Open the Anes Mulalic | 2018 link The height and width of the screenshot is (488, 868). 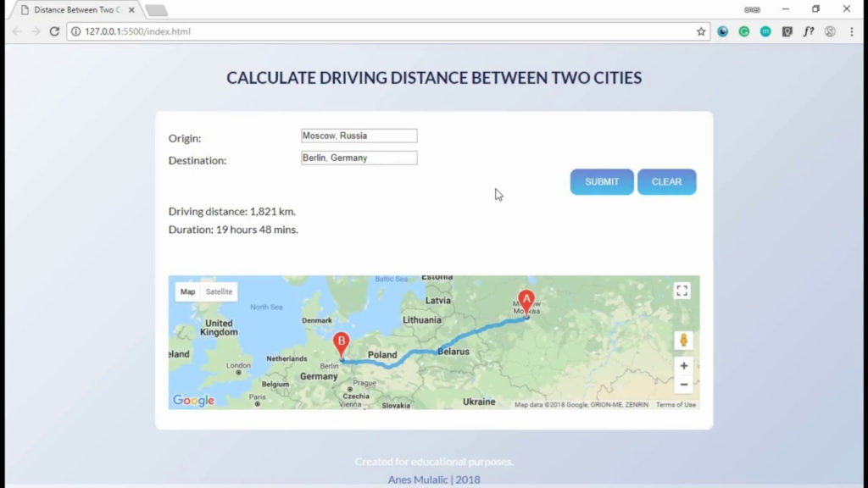pos(434,480)
